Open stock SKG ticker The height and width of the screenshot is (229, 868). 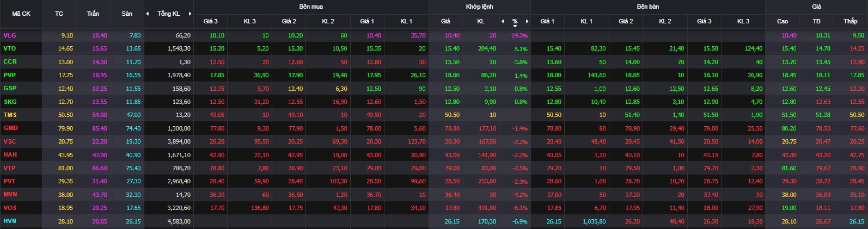pyautogui.click(x=10, y=102)
